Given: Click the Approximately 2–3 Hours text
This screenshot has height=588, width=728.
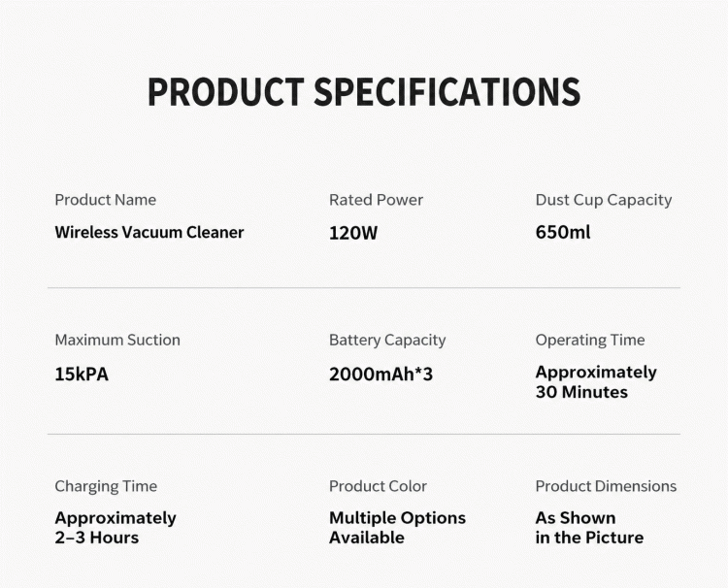Looking at the screenshot, I should [116, 528].
